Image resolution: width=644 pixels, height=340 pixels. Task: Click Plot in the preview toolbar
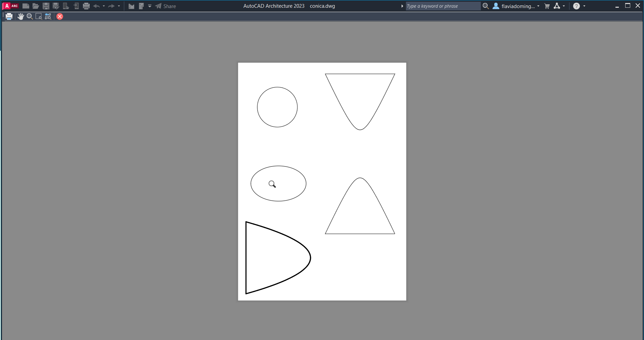[9, 16]
